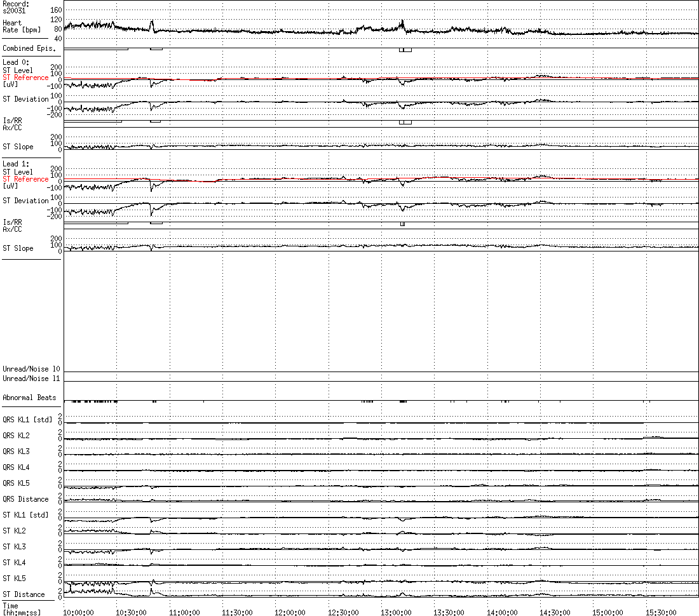Click the Abnormal Beats row label

pyautogui.click(x=29, y=398)
